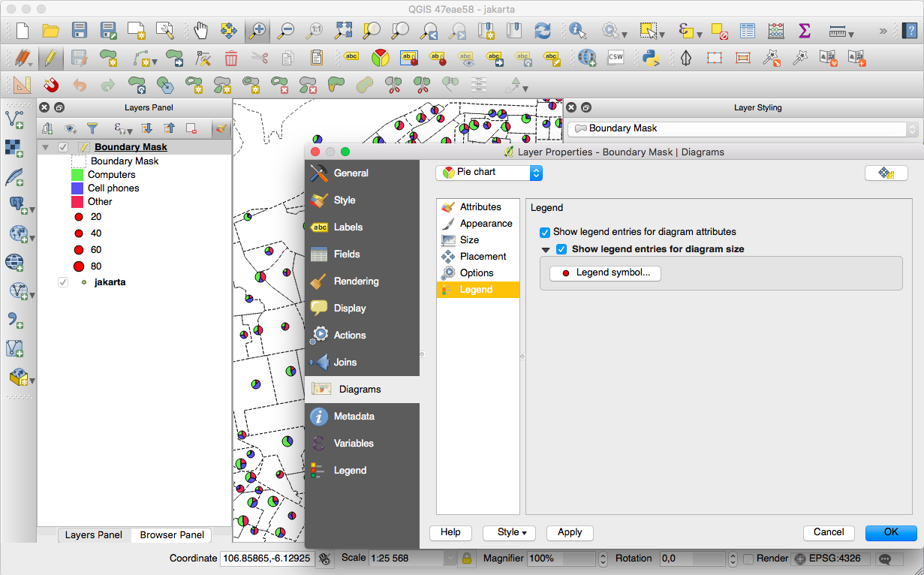Toggle jakarta layer visibility checkbox
The height and width of the screenshot is (575, 924).
tap(63, 282)
